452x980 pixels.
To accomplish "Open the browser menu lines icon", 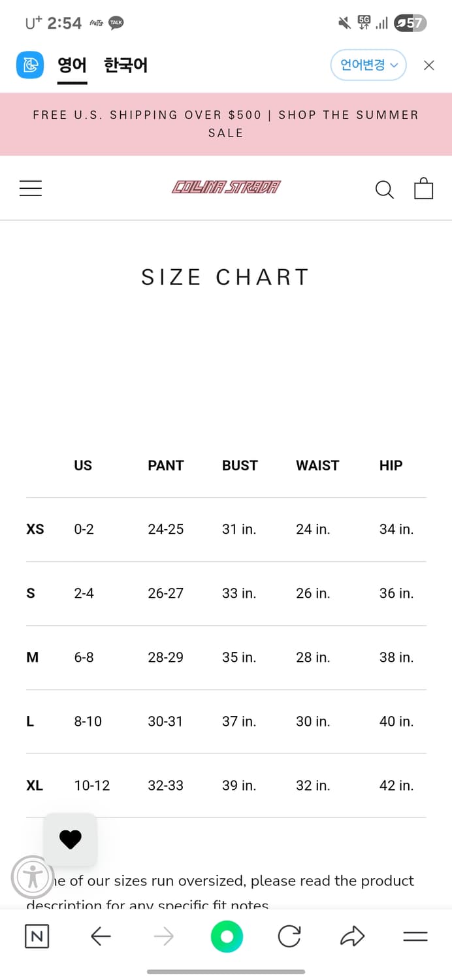I will (415, 937).
